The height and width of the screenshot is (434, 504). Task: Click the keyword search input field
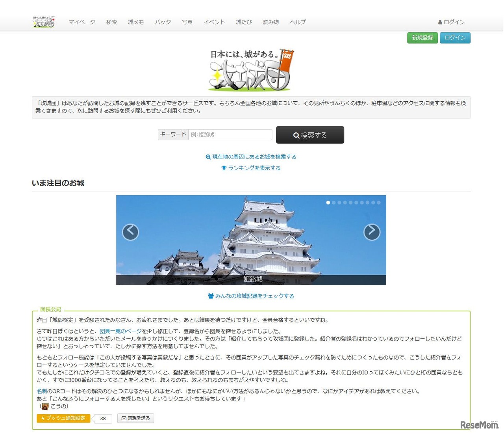click(x=230, y=134)
